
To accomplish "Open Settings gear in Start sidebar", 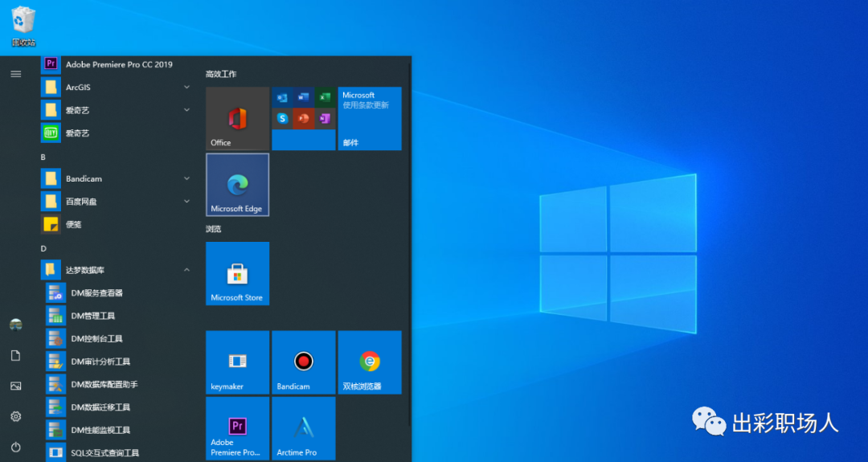I will point(15,417).
